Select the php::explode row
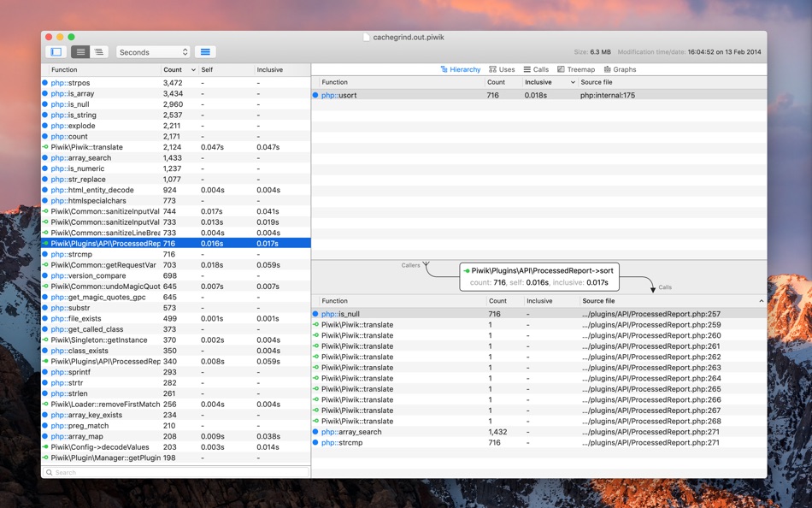This screenshot has width=812, height=508. point(176,126)
